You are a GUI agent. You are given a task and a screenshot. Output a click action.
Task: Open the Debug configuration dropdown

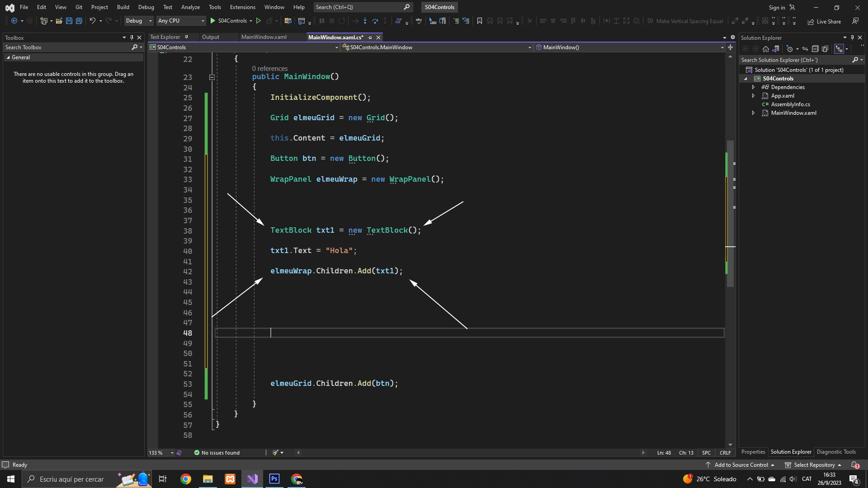point(139,21)
